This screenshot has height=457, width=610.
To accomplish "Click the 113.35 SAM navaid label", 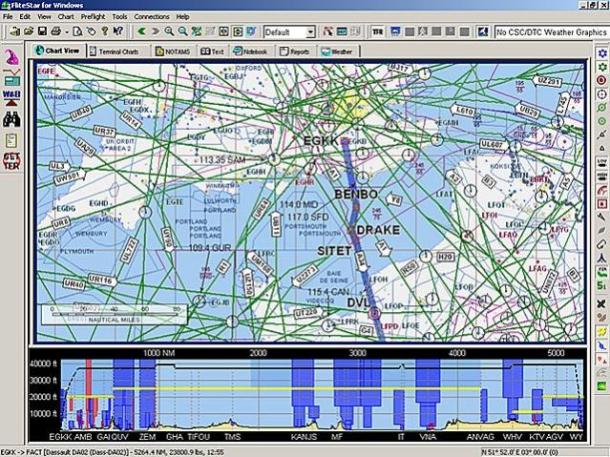I will coord(222,159).
